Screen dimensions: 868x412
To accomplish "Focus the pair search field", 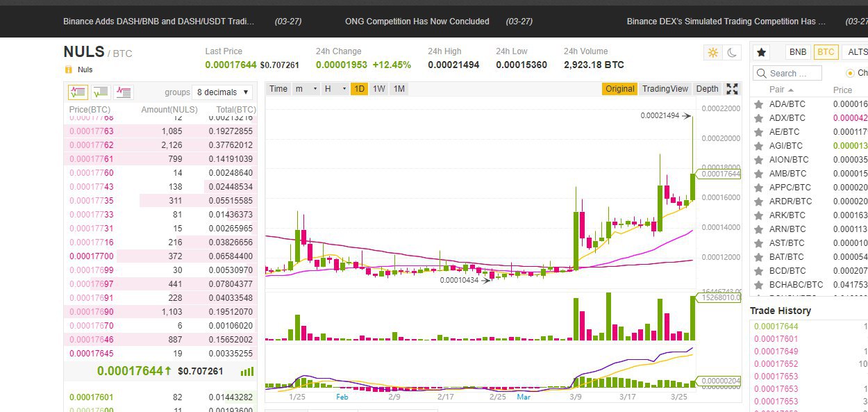I will [787, 73].
